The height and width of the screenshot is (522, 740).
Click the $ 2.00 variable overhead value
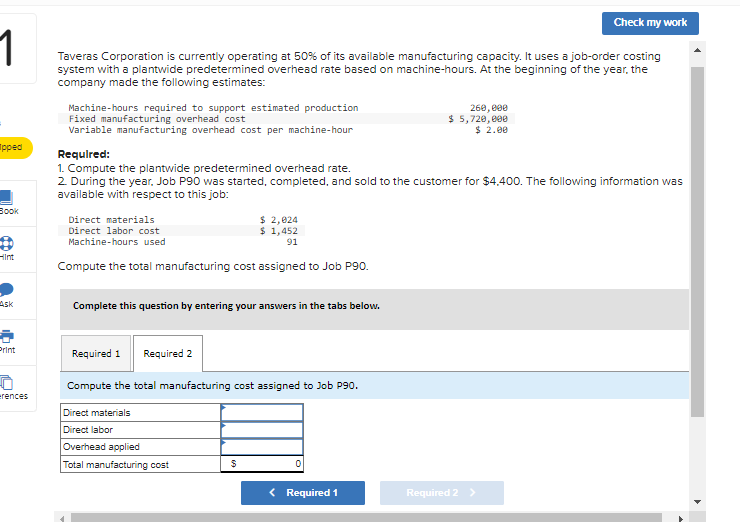(491, 130)
